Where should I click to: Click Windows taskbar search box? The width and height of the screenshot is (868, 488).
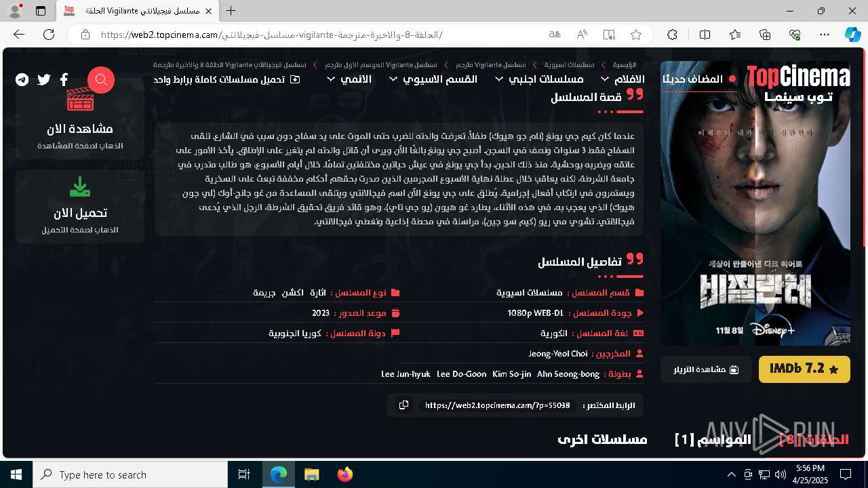coord(130,474)
